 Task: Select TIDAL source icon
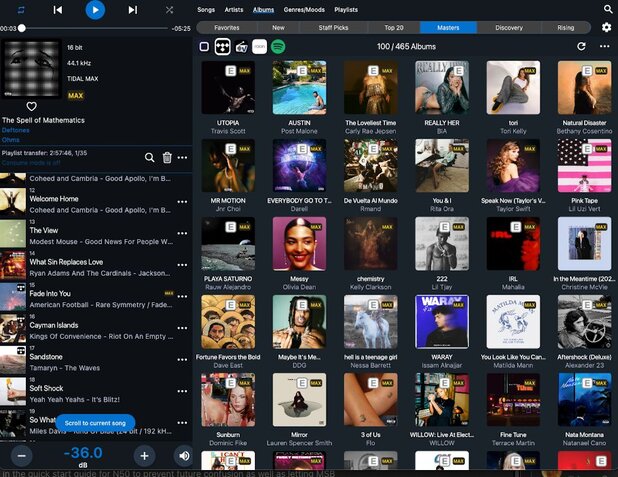pyautogui.click(x=223, y=47)
